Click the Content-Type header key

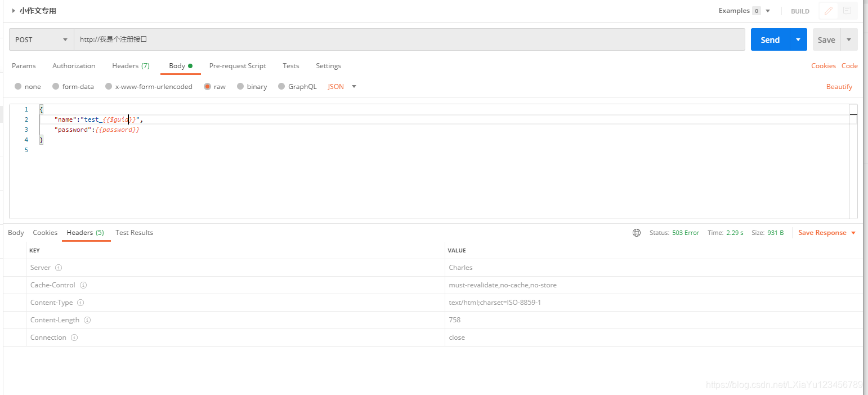51,303
